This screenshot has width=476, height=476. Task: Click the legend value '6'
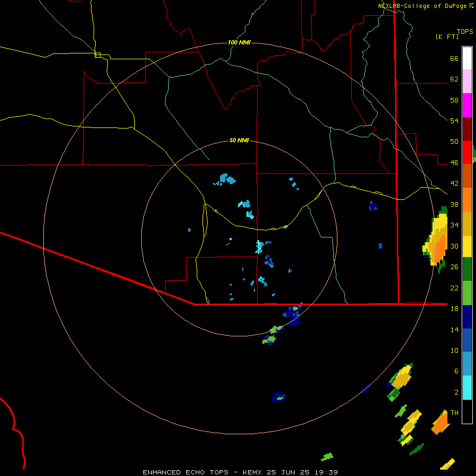[456, 371]
